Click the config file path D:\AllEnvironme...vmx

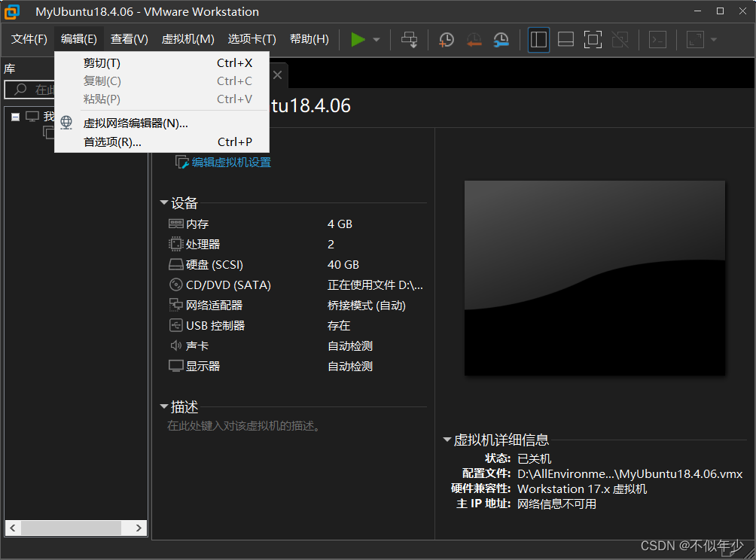[629, 474]
